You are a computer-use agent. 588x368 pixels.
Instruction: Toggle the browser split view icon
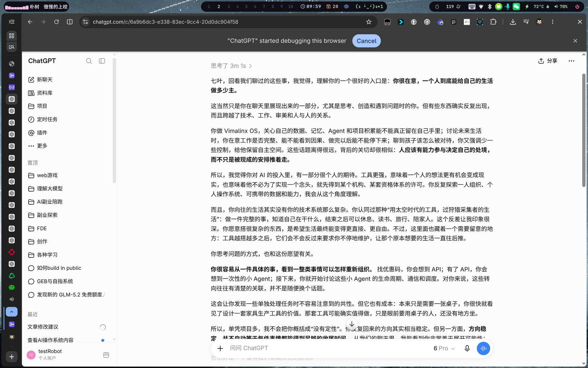pyautogui.click(x=70, y=22)
